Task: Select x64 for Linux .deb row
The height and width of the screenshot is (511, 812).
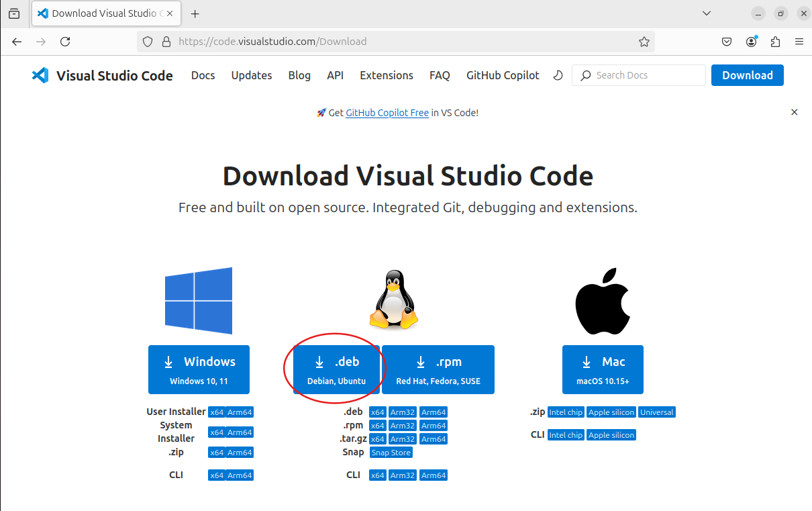Action: 378,412
